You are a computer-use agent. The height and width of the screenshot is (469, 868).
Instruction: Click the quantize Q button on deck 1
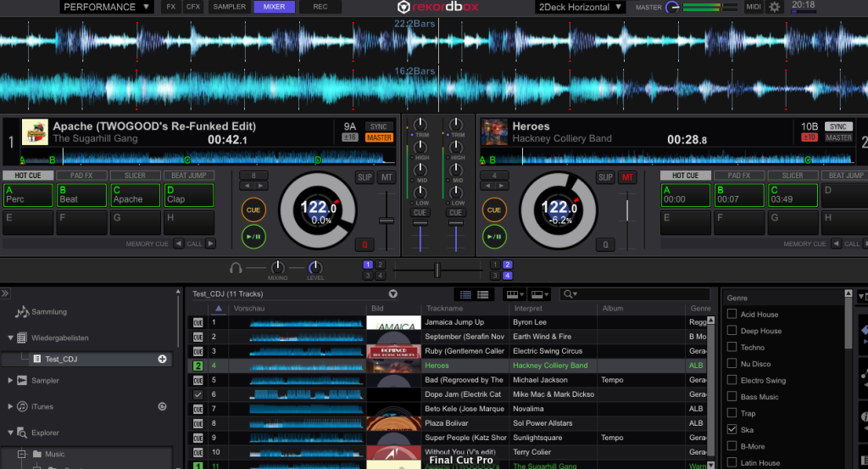(364, 244)
